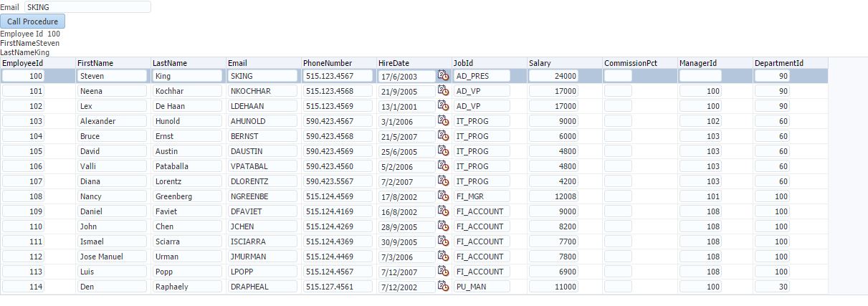Edit hire date field 7/12/2007
The width and height of the screenshot is (868, 306).
tap(406, 272)
